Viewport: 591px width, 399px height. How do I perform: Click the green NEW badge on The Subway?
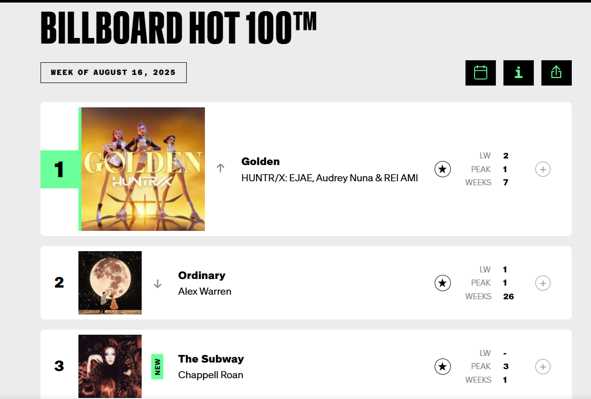click(157, 367)
